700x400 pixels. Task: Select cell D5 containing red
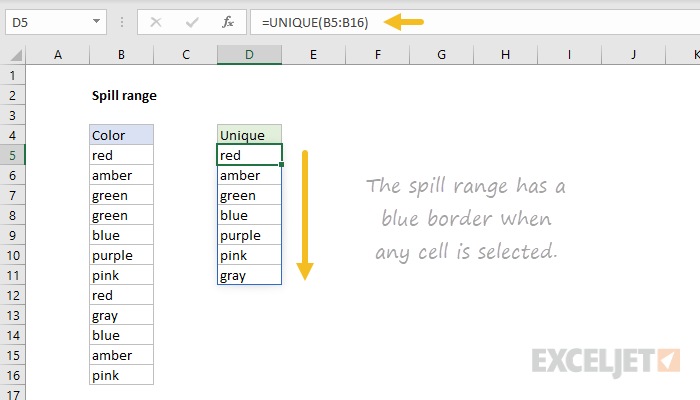249,155
